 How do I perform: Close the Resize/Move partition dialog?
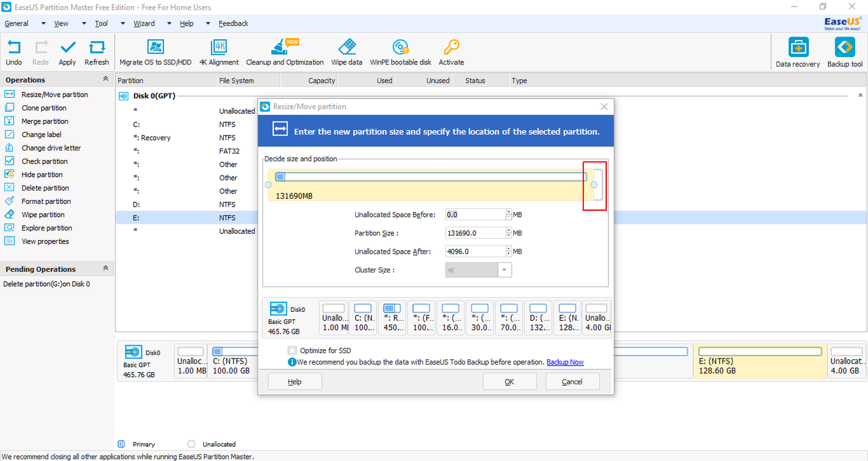(604, 106)
